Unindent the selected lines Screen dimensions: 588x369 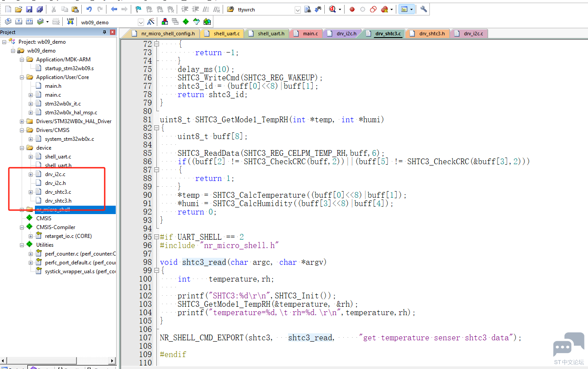(195, 9)
